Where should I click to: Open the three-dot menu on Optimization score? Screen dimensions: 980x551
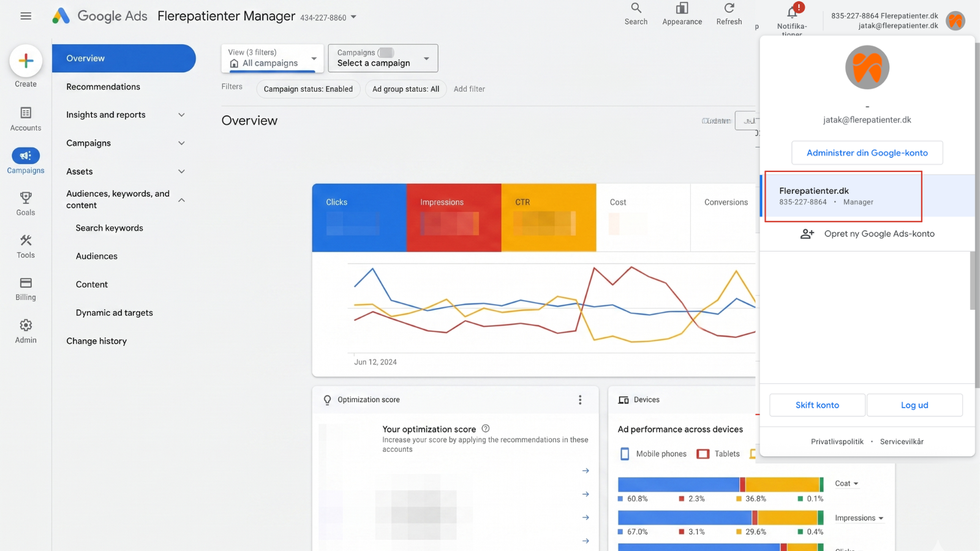pos(580,400)
